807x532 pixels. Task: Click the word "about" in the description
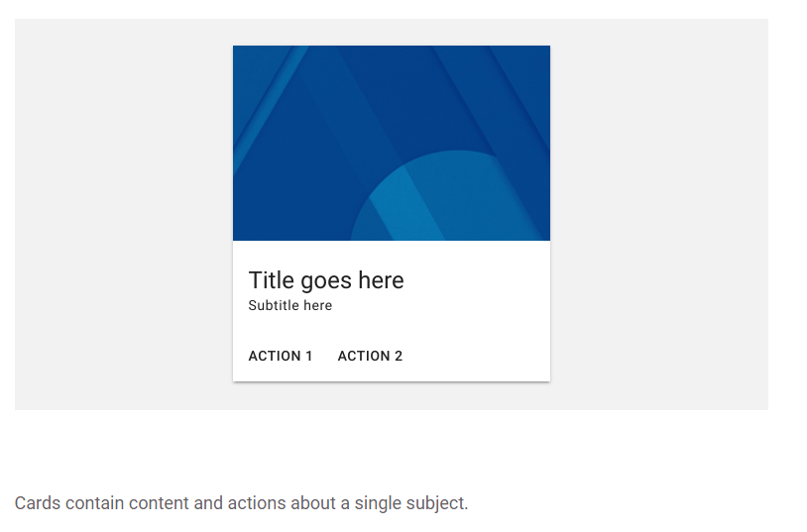point(313,503)
